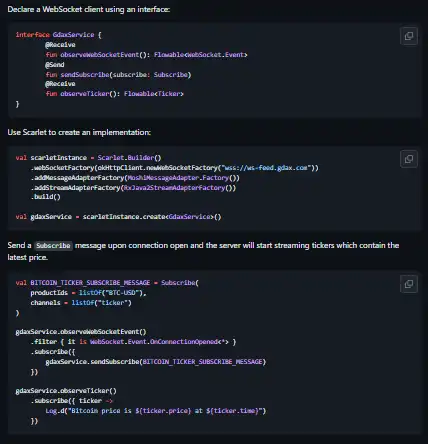Copy the Scarlet.Builder code block
The image size is (428, 444).
409,159
